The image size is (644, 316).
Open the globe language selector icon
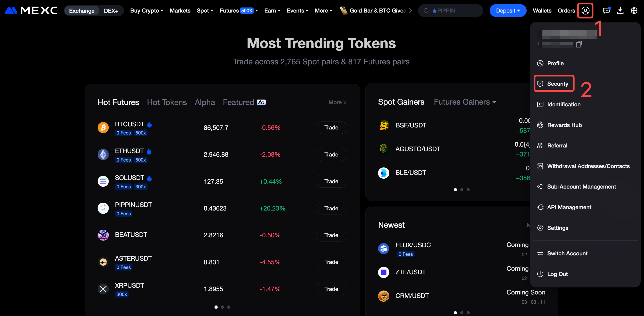click(x=634, y=11)
